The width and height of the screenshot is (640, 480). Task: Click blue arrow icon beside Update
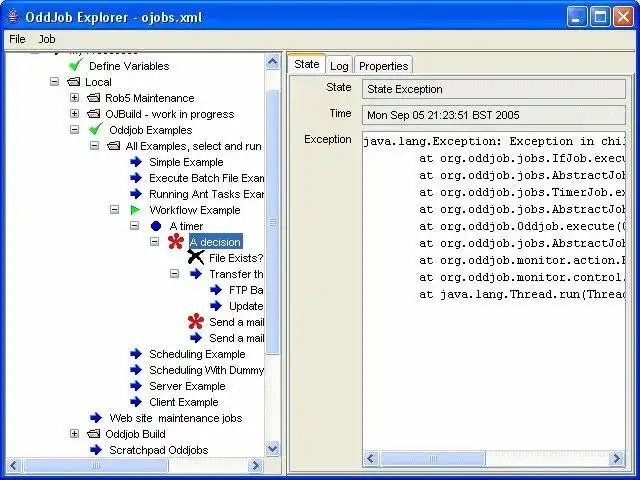[216, 305]
